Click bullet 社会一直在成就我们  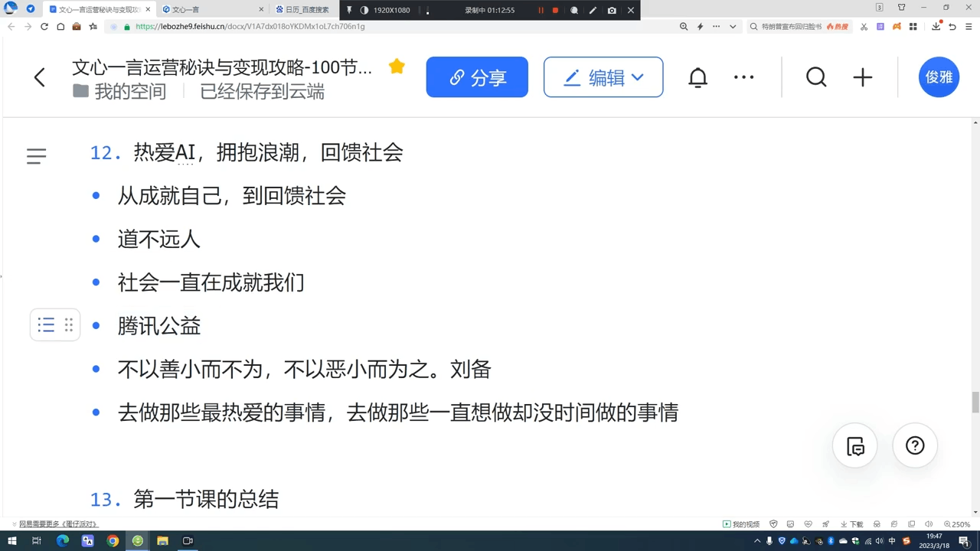(x=211, y=282)
